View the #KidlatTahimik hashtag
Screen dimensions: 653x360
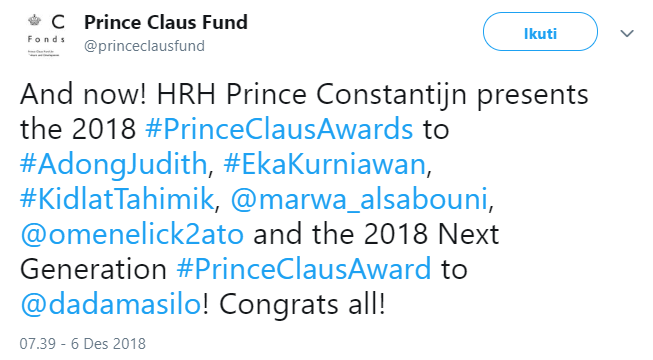[x=117, y=199]
